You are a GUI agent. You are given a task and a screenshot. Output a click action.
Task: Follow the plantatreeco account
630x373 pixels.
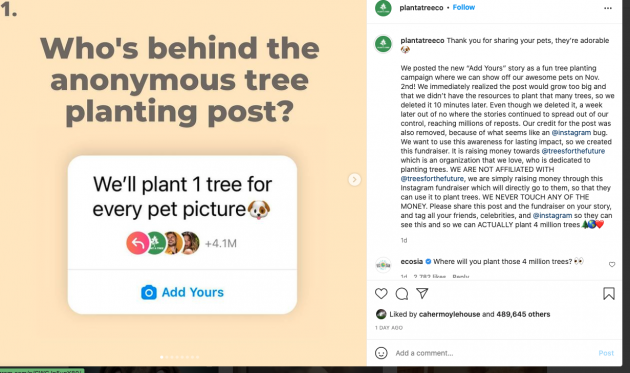(464, 7)
